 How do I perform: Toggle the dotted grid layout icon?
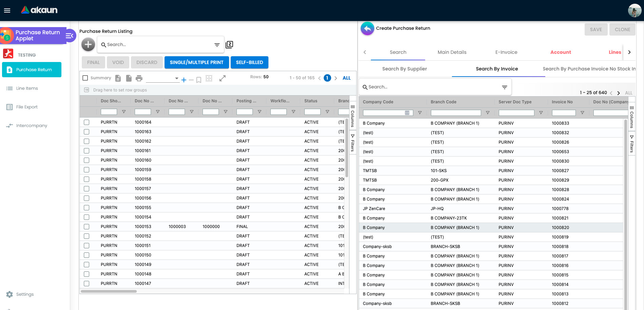(209, 78)
